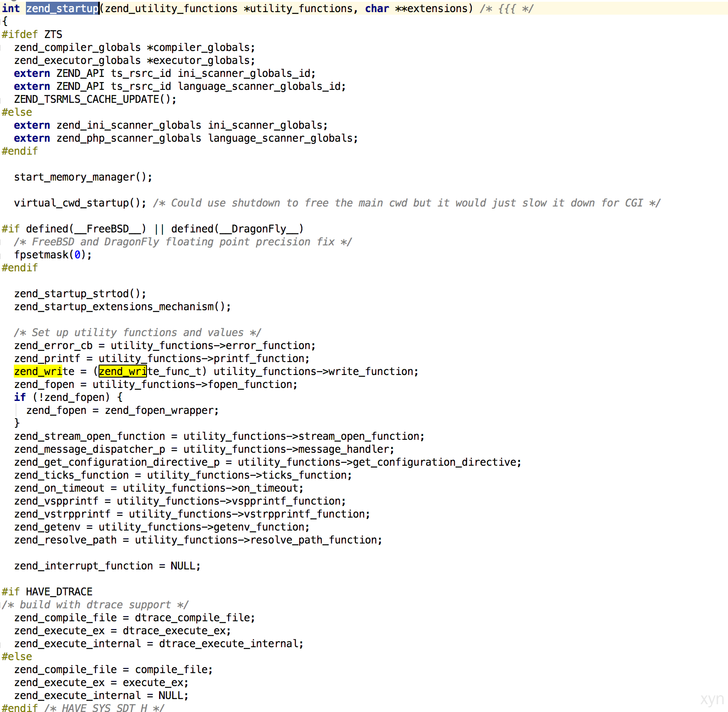Click 'dtrace_compile_file' identifier
This screenshot has width=728, height=712.
point(192,618)
